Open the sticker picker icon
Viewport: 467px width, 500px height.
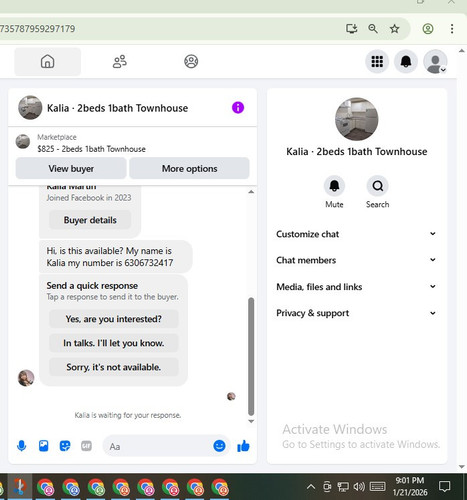click(x=65, y=446)
